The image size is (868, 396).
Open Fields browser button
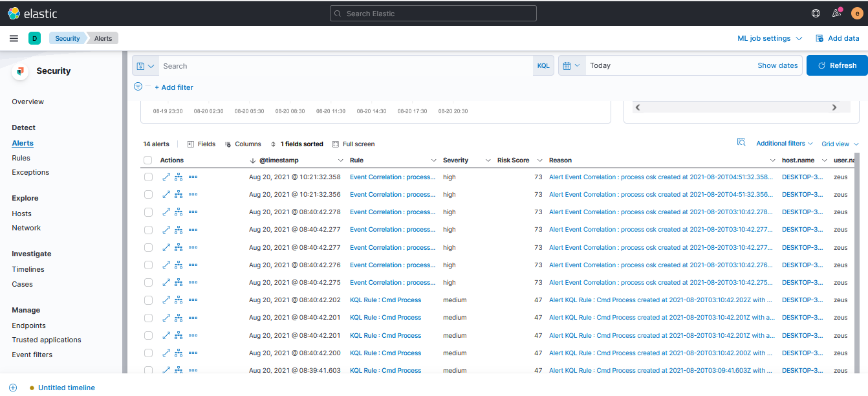pos(201,144)
